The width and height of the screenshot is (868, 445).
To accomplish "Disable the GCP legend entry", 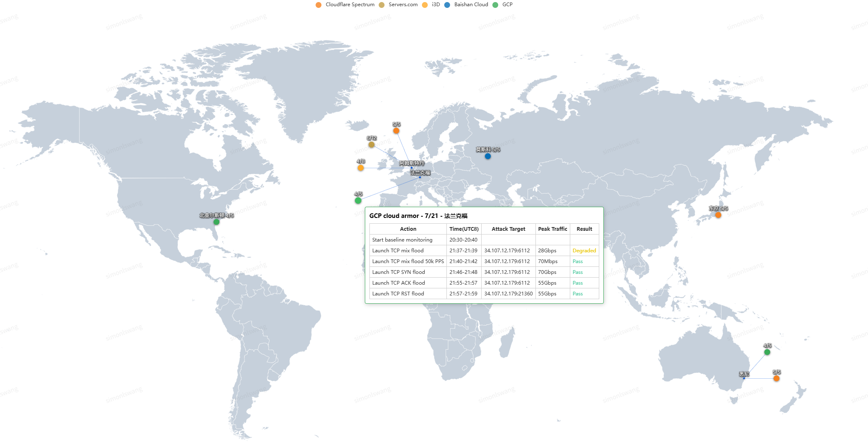I will [x=502, y=5].
